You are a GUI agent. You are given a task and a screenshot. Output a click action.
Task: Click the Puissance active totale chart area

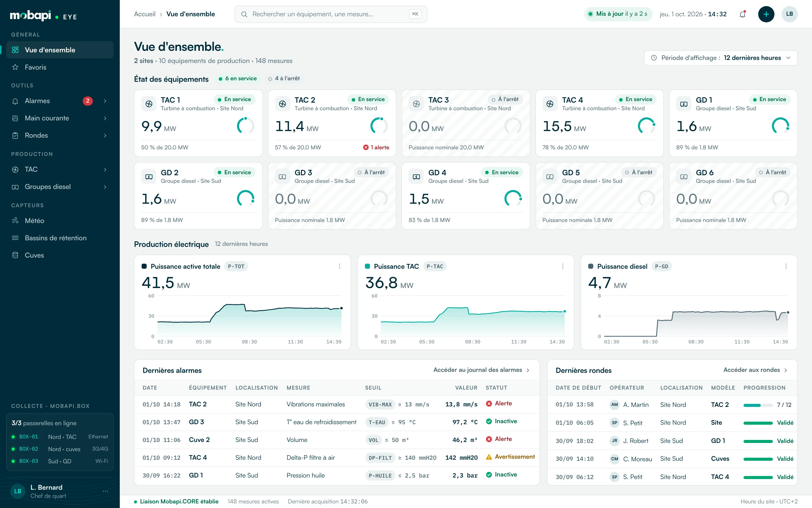[249, 316]
